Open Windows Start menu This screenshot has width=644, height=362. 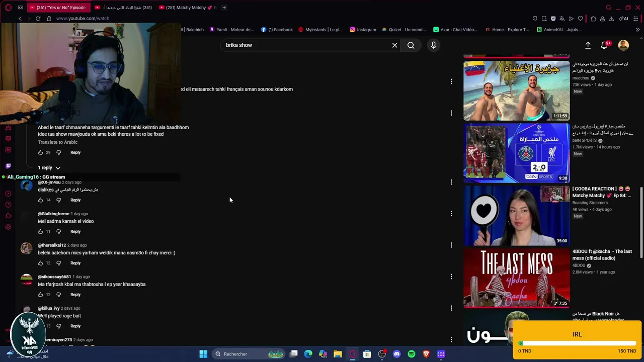203,354
